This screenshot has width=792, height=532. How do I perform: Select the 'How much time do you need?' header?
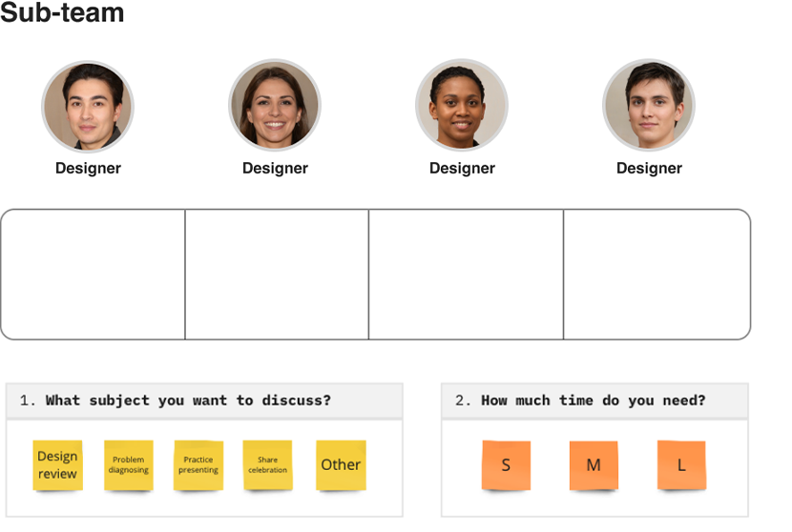click(x=594, y=400)
